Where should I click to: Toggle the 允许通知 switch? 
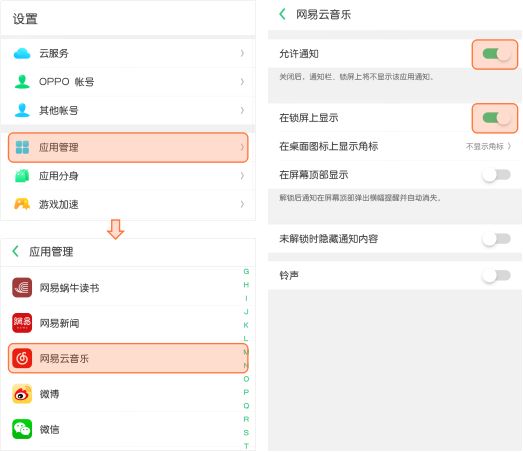pos(496,54)
